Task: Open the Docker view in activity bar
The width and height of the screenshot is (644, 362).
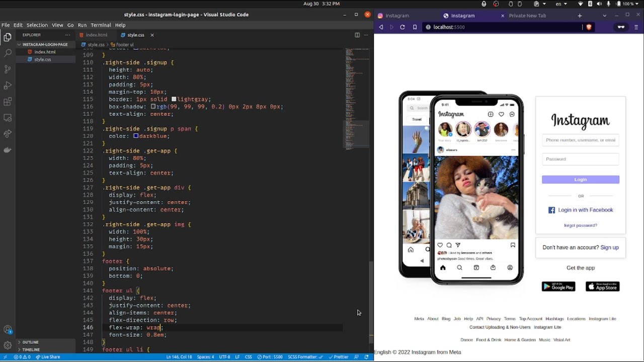Action: 8,150
